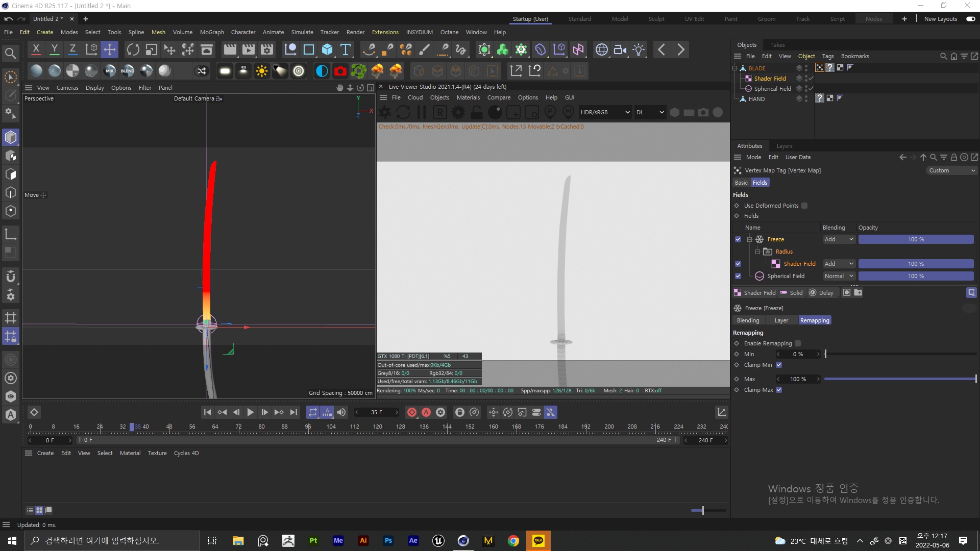This screenshot has height=551, width=980.
Task: Toggle Use Deformed Points checkbox
Action: coord(804,206)
